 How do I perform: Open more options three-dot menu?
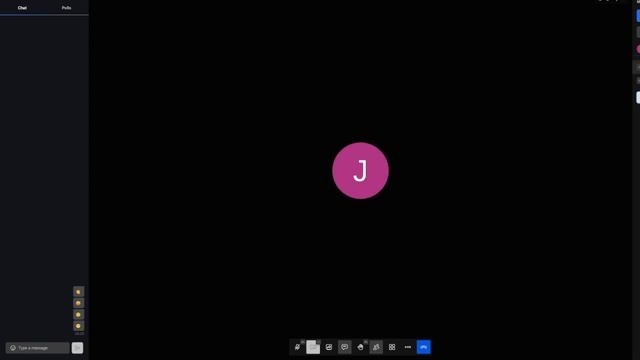click(408, 347)
